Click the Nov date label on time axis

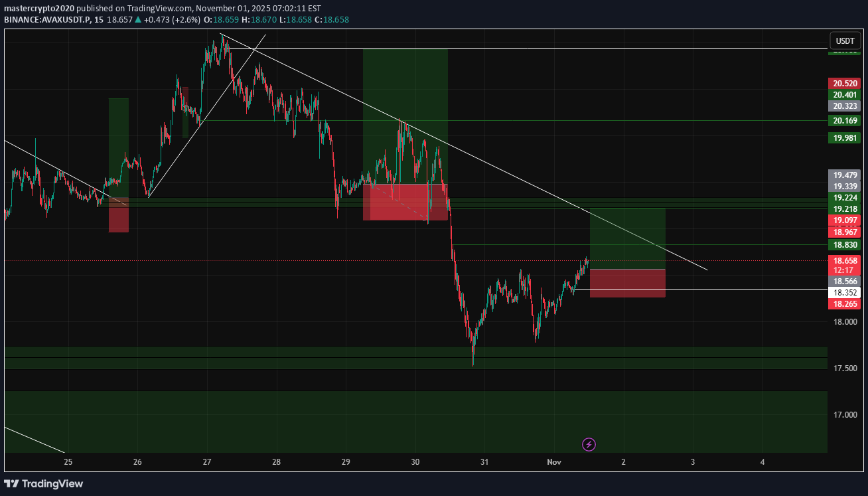pyautogui.click(x=553, y=461)
